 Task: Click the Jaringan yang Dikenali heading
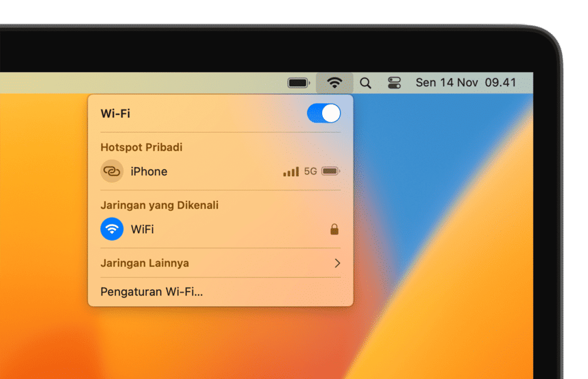(159, 206)
